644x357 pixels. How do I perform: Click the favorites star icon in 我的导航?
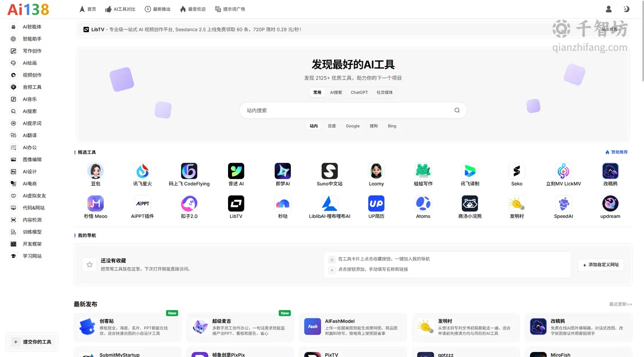coord(89,264)
